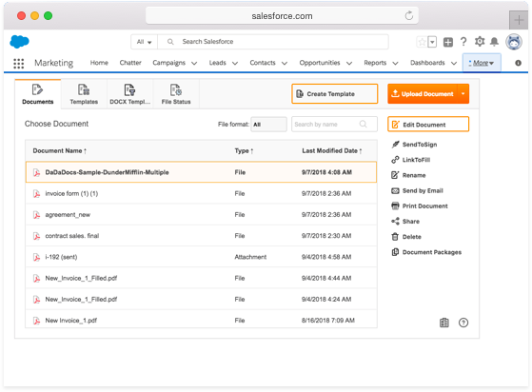Click the Search by name field

point(334,125)
